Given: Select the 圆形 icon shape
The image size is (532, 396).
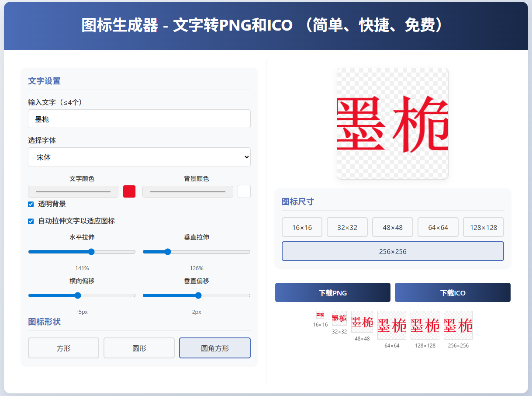Looking at the screenshot, I should click(139, 347).
